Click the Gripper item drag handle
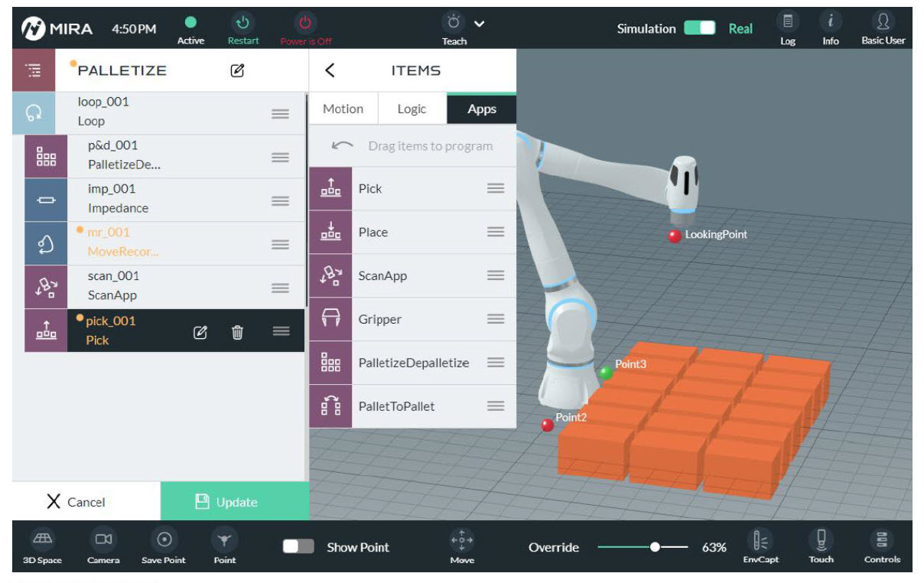924x583 pixels. tap(496, 319)
